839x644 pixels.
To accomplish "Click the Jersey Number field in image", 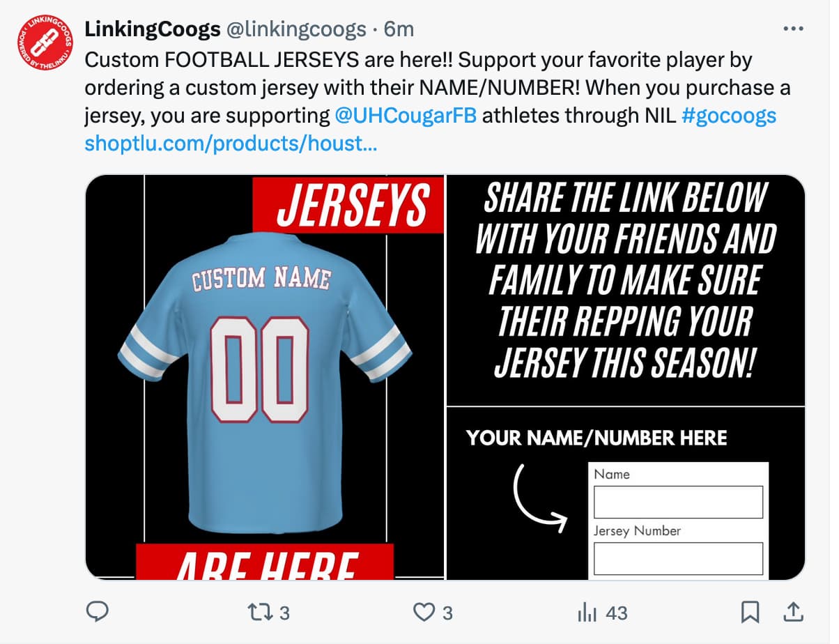I will 678,558.
